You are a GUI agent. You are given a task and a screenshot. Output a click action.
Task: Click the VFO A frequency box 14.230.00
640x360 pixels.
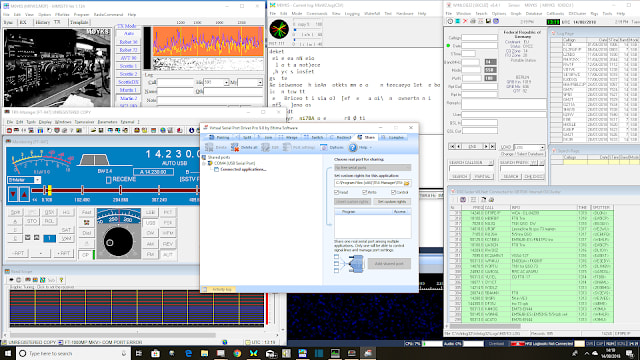coord(153,172)
